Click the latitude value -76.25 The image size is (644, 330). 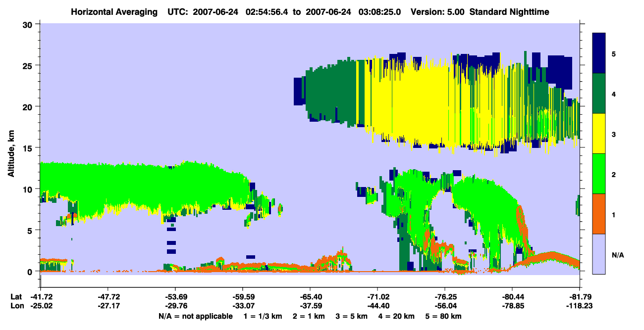444,297
